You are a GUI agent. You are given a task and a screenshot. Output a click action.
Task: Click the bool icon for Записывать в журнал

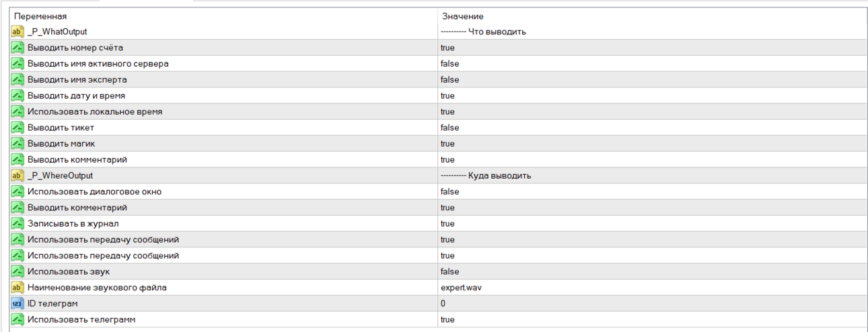tap(17, 224)
